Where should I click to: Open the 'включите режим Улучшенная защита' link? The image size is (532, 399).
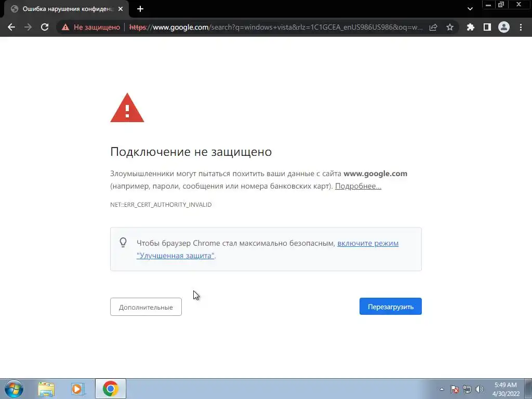click(x=268, y=249)
